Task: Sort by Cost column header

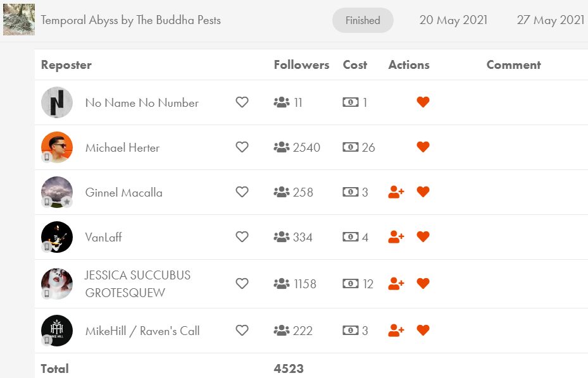Action: click(354, 65)
